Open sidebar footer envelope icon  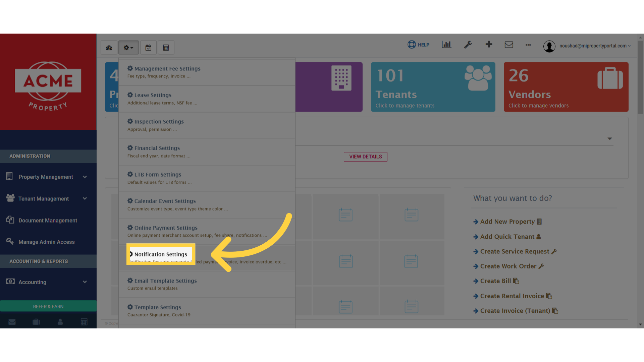[12, 322]
